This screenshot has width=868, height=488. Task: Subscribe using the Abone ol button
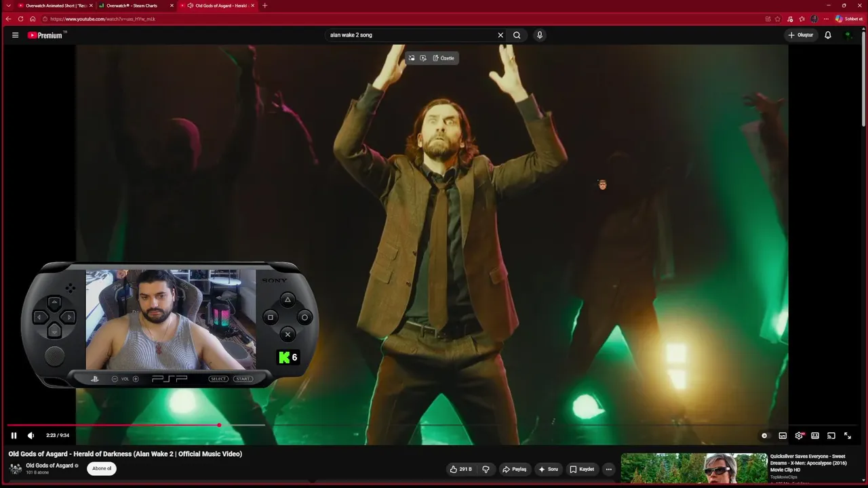tap(102, 468)
